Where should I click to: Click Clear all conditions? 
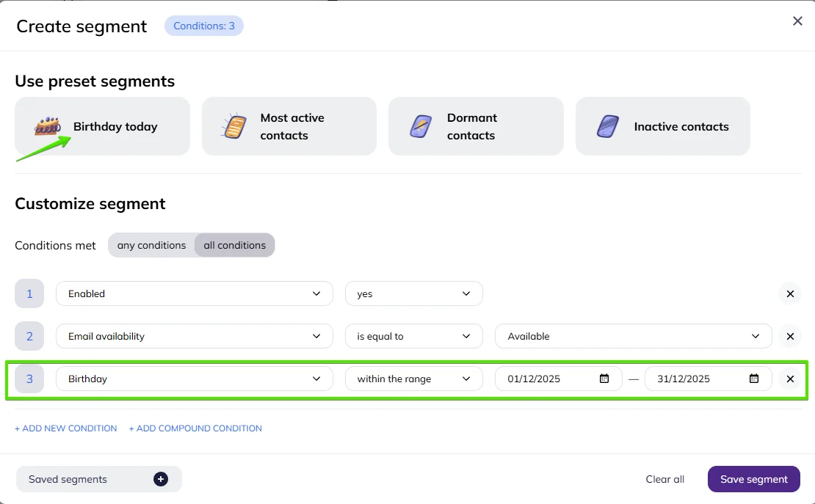coord(664,479)
